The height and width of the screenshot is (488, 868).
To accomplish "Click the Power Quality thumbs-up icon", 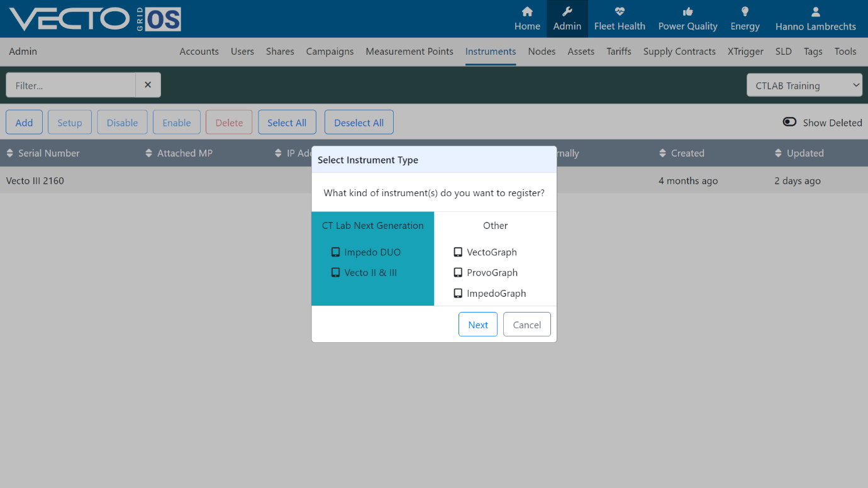I will (687, 11).
